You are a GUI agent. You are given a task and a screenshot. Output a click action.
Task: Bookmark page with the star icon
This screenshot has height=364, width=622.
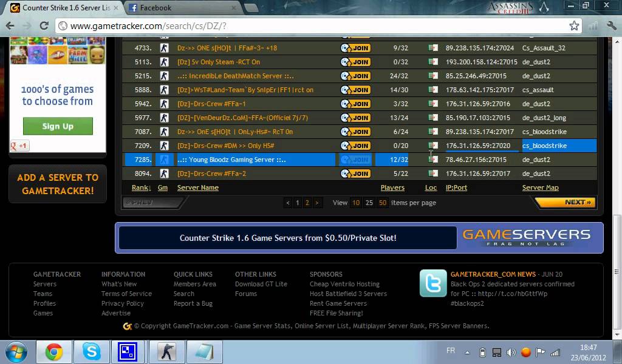point(574,25)
